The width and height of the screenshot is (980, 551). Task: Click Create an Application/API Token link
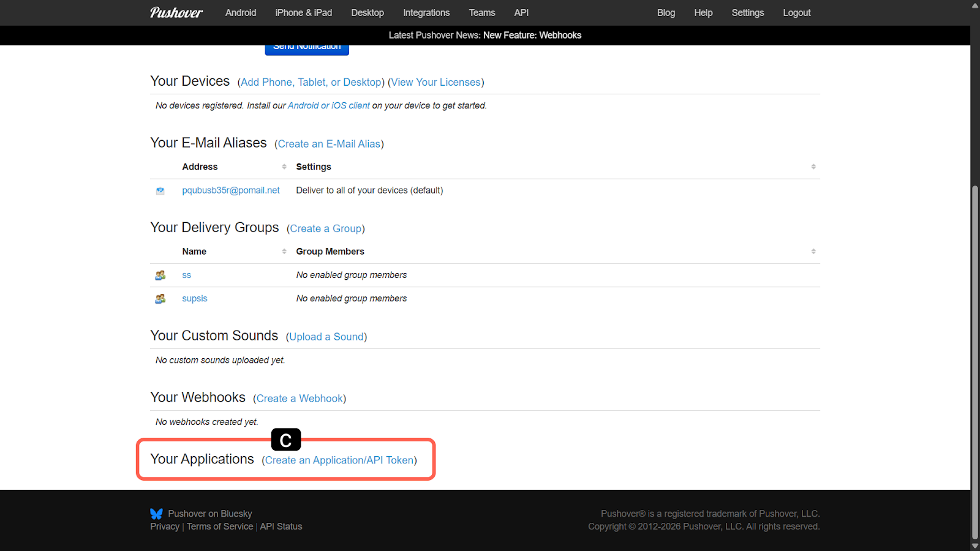pyautogui.click(x=339, y=460)
